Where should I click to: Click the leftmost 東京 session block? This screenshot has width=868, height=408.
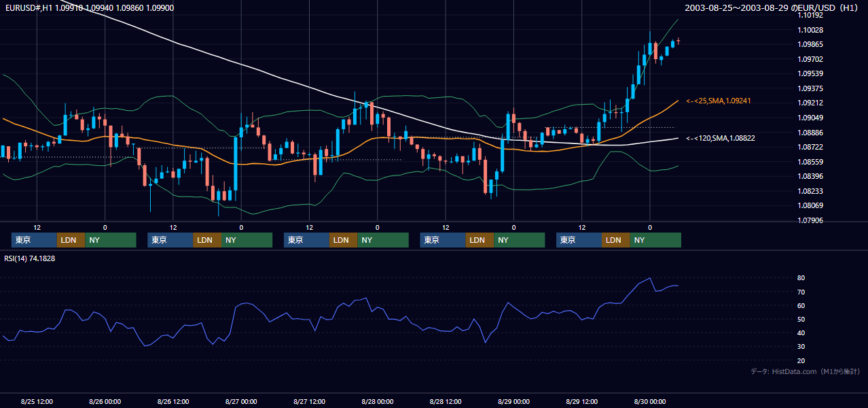34,240
